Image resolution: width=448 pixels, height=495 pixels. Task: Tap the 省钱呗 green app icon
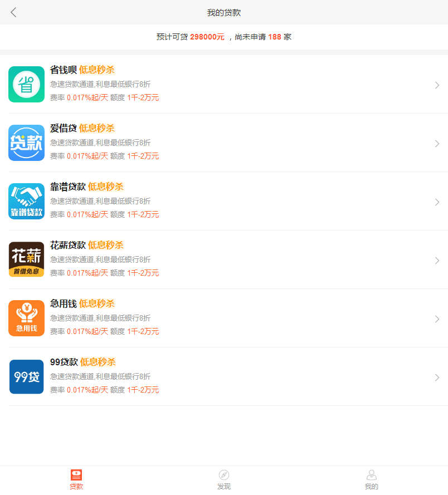(26, 84)
